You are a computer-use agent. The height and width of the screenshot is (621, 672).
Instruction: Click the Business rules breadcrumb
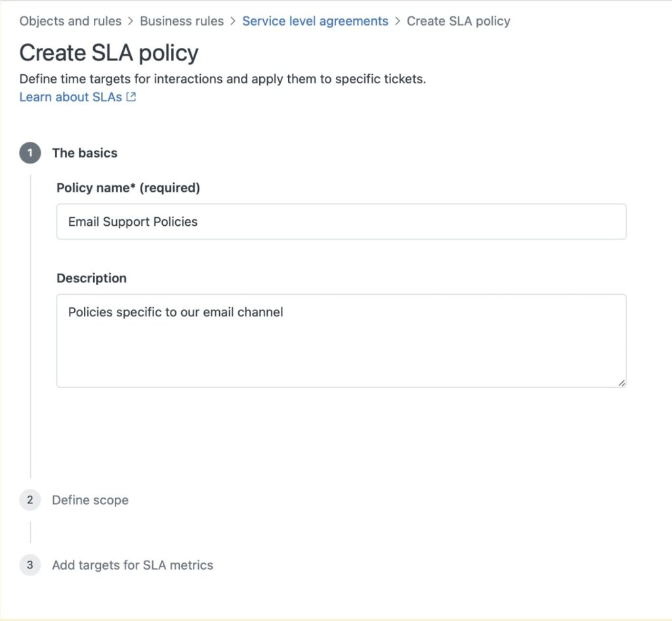click(x=182, y=21)
